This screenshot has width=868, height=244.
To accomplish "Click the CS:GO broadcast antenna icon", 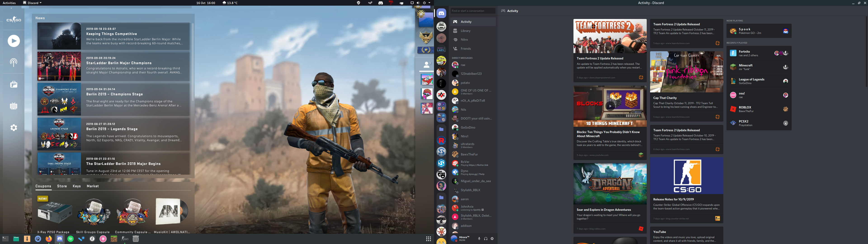I will coord(14,62).
